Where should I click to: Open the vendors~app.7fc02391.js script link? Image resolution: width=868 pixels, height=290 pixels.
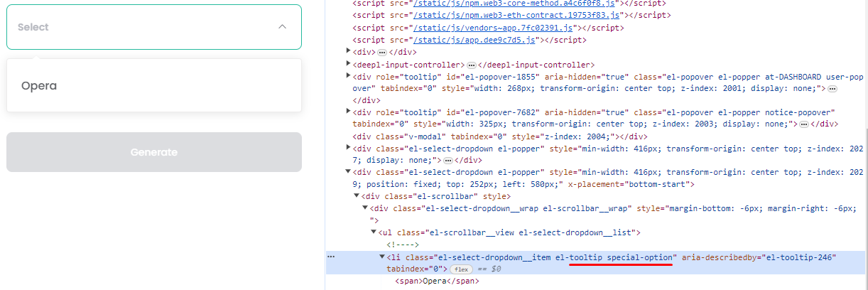tap(495, 28)
